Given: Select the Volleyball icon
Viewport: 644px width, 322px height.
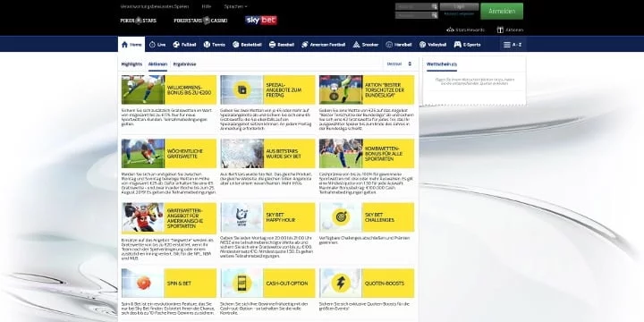Looking at the screenshot, I should click(x=422, y=45).
